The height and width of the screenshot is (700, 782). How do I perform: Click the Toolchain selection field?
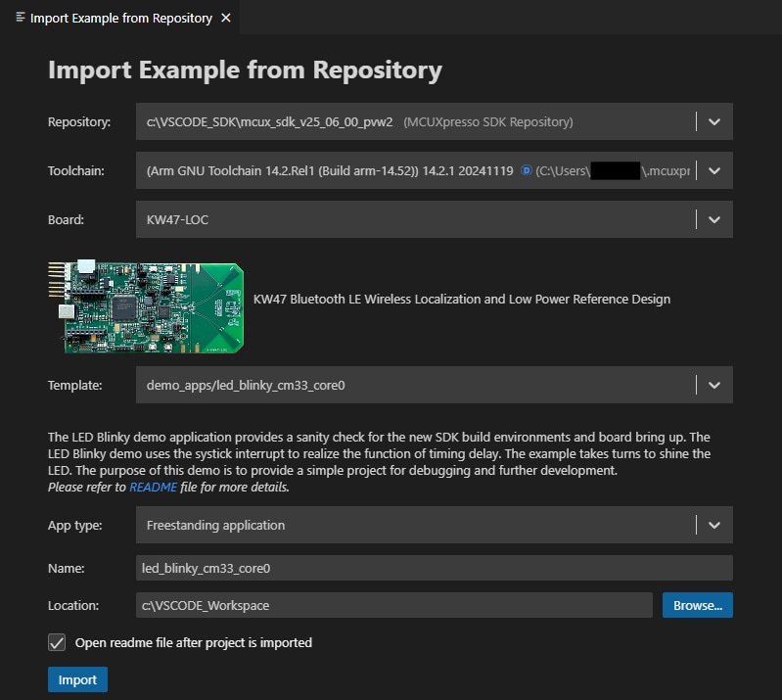point(434,170)
